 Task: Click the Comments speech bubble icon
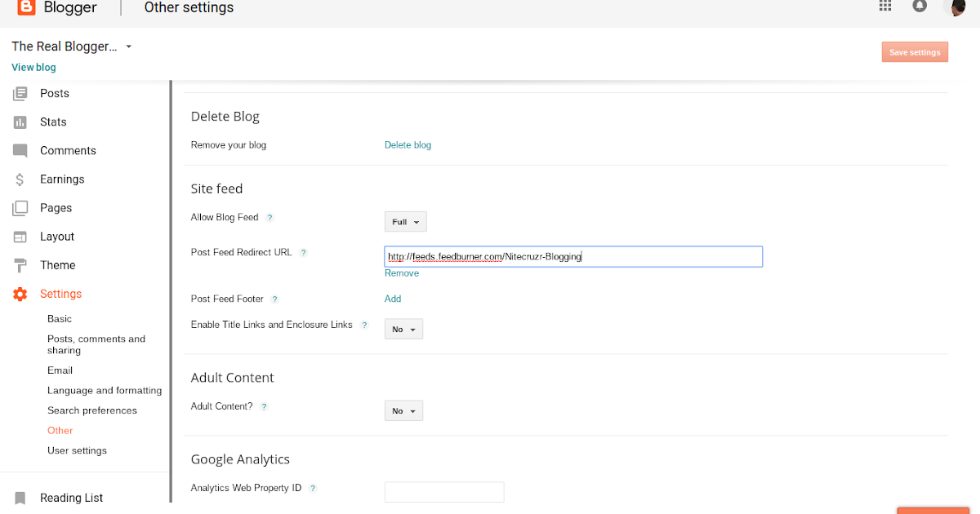20,150
